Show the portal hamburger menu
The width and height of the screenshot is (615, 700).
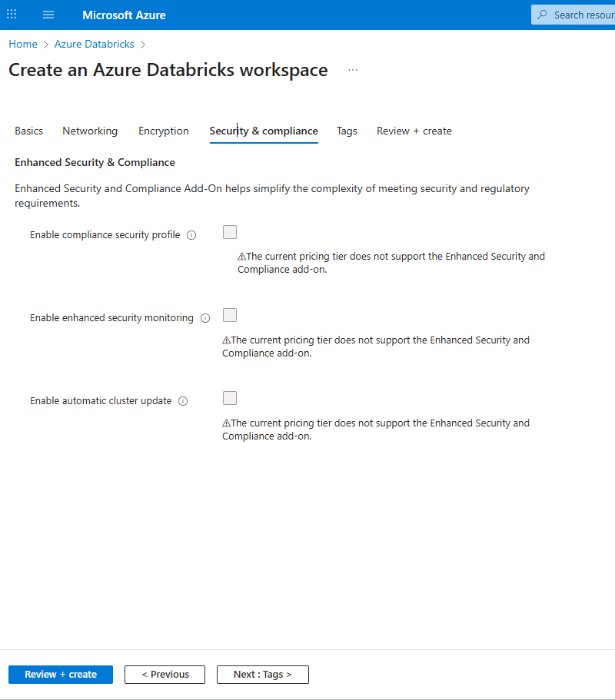[x=48, y=15]
